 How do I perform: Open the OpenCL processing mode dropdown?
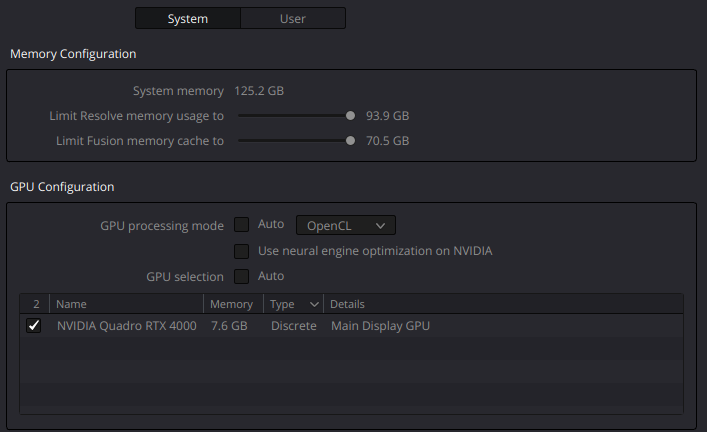pyautogui.click(x=346, y=226)
